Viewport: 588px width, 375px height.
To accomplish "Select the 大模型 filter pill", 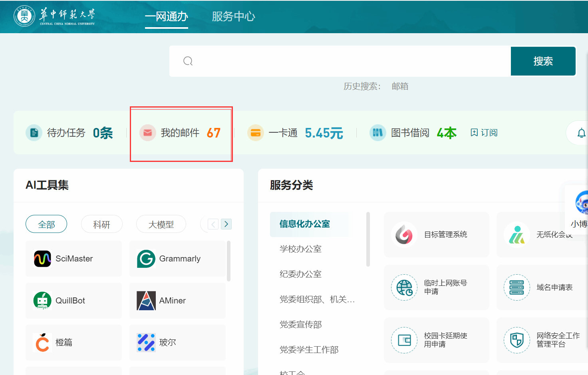I will [161, 224].
